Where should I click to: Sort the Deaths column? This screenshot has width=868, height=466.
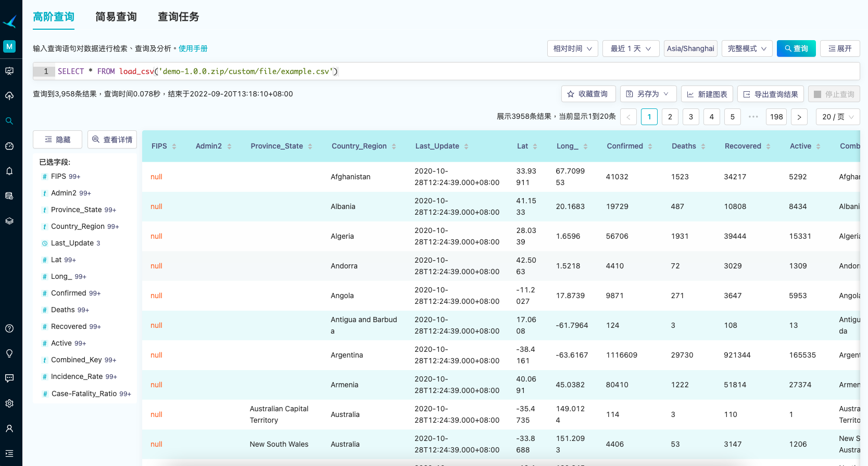[703, 146]
